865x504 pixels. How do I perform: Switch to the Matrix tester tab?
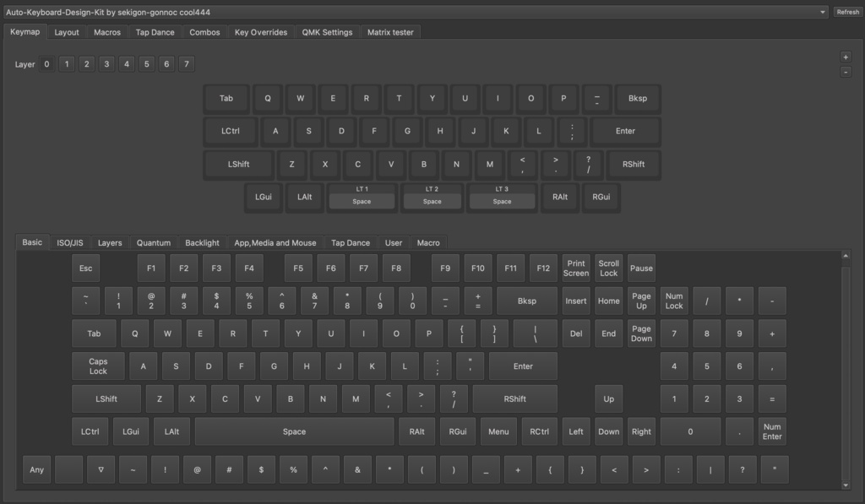pos(390,32)
